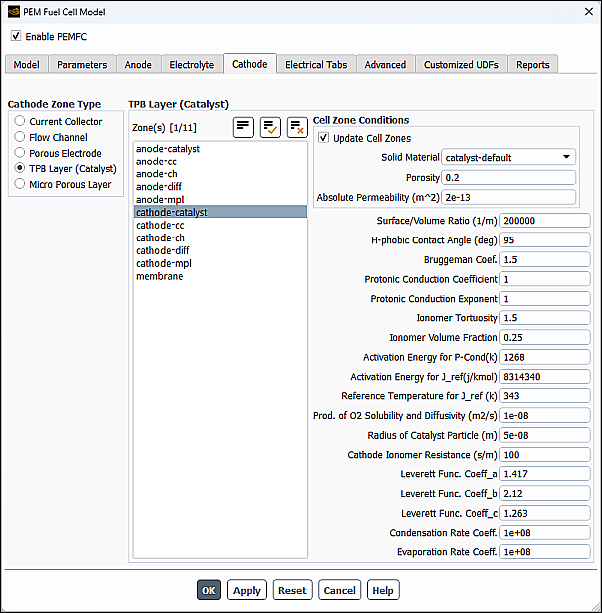Screen dimensions: 602x613
Task: Click the Leverett Func. Coeff_c field
Action: (x=545, y=513)
